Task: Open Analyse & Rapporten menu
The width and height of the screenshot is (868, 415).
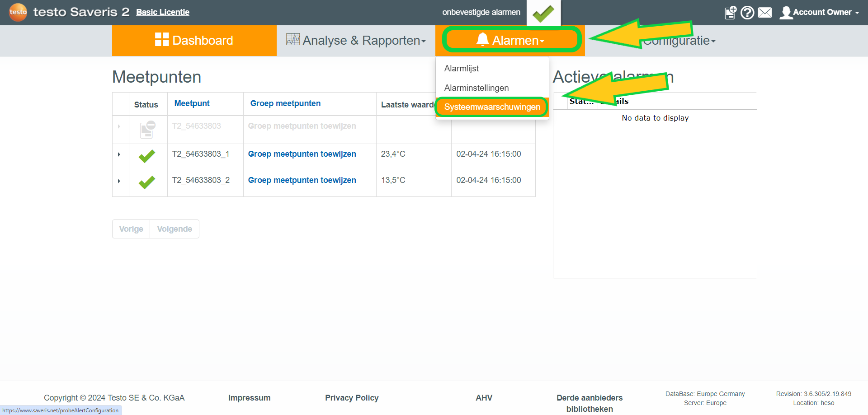Action: (356, 41)
